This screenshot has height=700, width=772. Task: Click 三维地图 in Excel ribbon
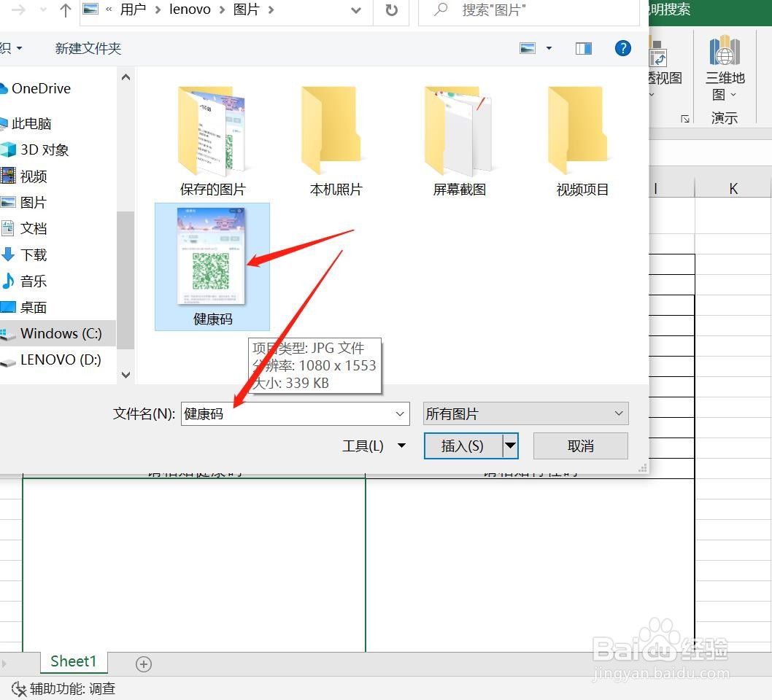pos(725,67)
